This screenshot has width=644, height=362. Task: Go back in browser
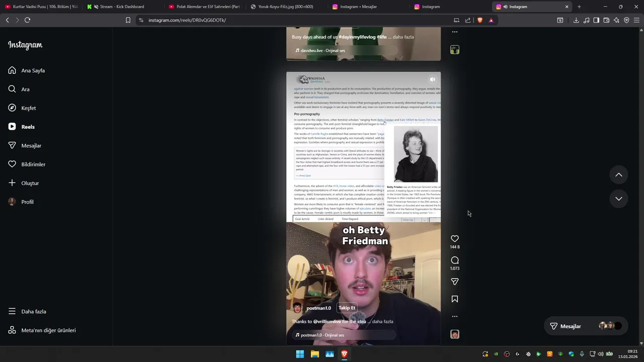click(8, 20)
